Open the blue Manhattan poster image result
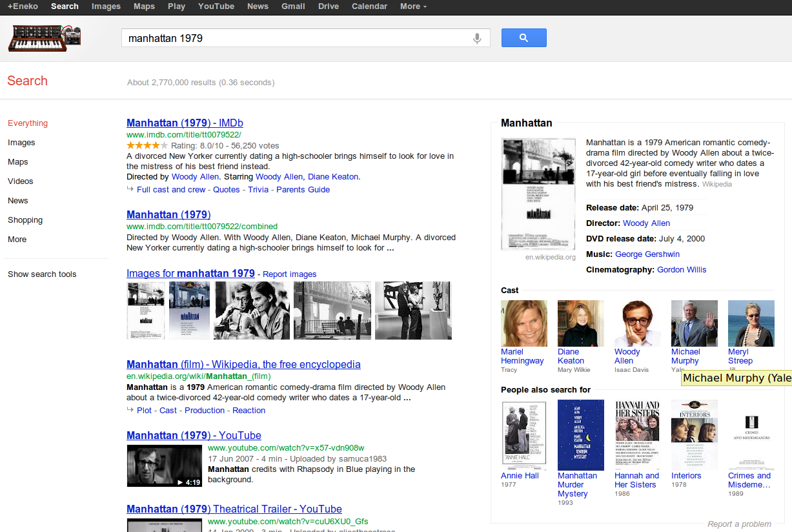Viewport: 792px width, 532px height. tap(189, 311)
